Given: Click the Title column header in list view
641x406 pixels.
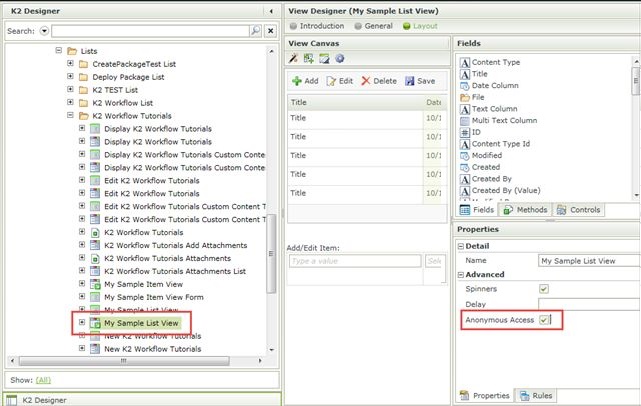Looking at the screenshot, I should point(355,102).
